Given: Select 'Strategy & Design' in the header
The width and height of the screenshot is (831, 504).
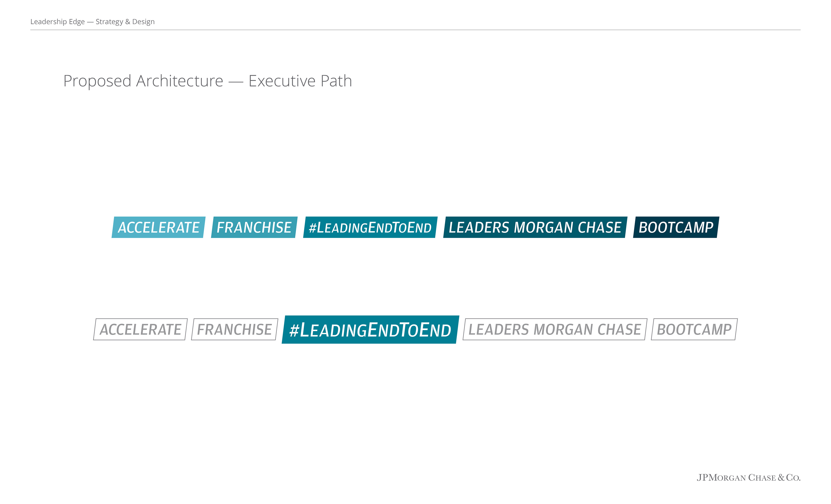Looking at the screenshot, I should tap(125, 22).
